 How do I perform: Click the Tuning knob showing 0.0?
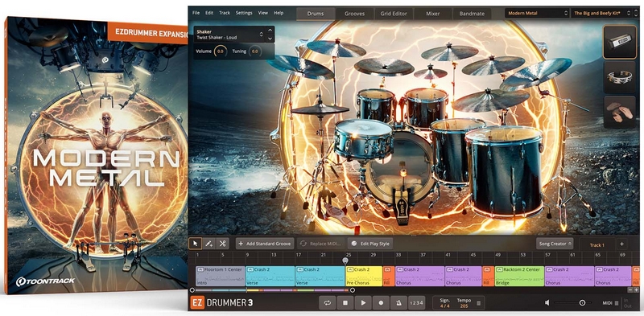[254, 51]
